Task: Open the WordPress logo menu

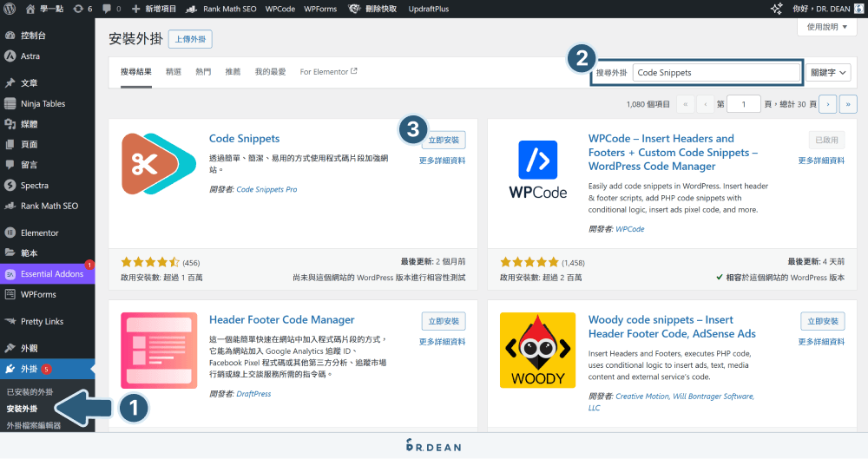Action: pos(10,9)
